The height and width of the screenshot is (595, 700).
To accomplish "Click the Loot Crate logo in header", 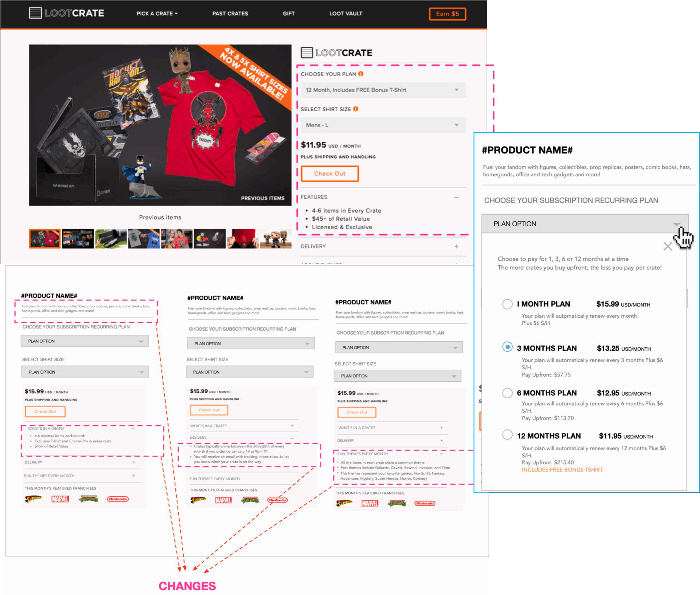I will pyautogui.click(x=66, y=13).
